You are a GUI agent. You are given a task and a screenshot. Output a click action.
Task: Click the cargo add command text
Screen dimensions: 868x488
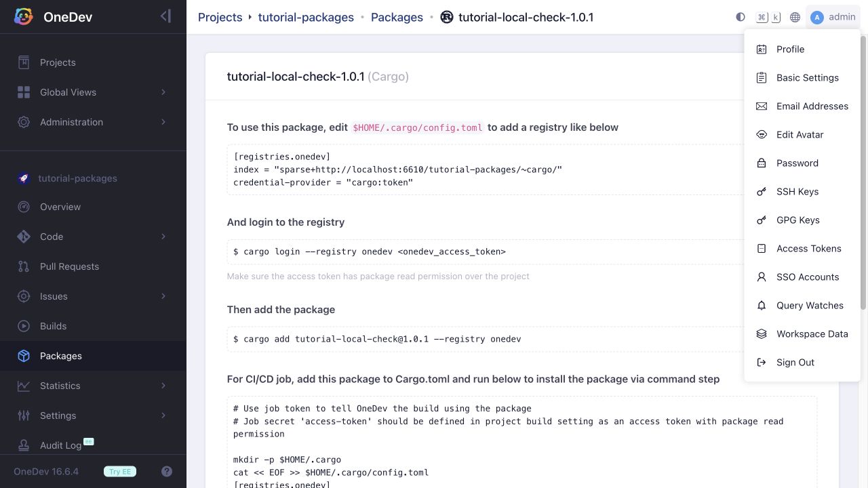coord(377,339)
